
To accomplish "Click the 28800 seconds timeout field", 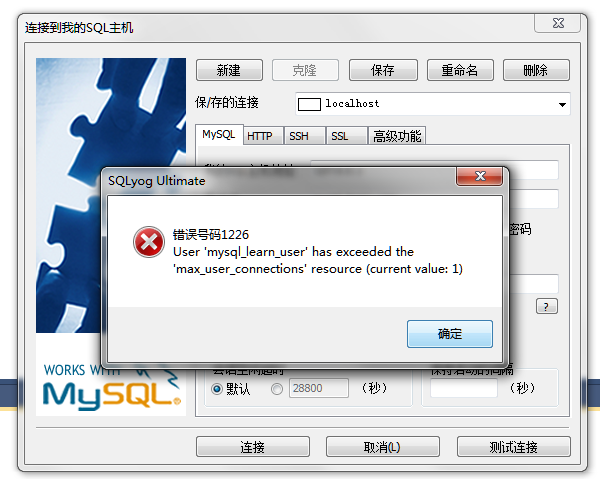I will click(x=319, y=388).
